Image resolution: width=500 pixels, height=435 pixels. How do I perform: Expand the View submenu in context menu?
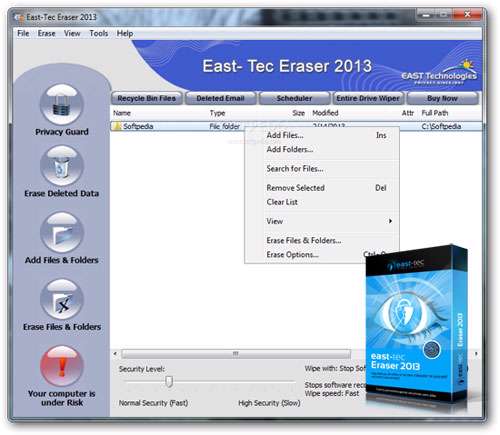pos(322,221)
